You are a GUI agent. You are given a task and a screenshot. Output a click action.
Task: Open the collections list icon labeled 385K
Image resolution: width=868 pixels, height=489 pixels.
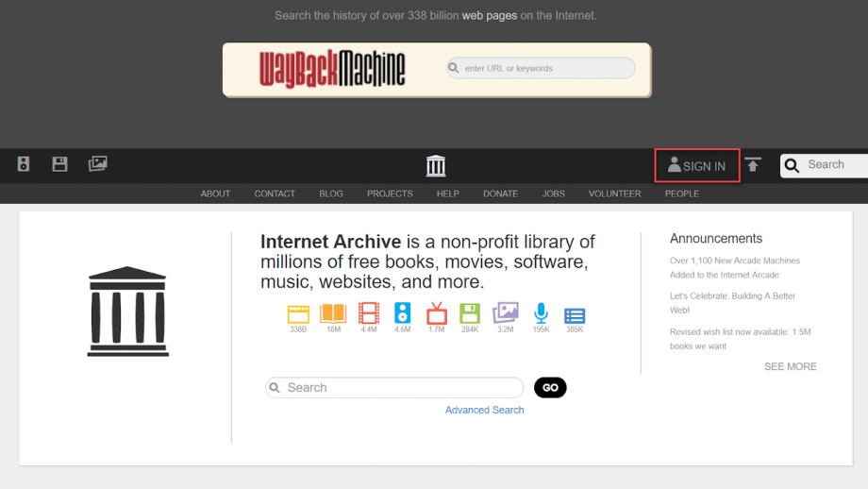574,315
